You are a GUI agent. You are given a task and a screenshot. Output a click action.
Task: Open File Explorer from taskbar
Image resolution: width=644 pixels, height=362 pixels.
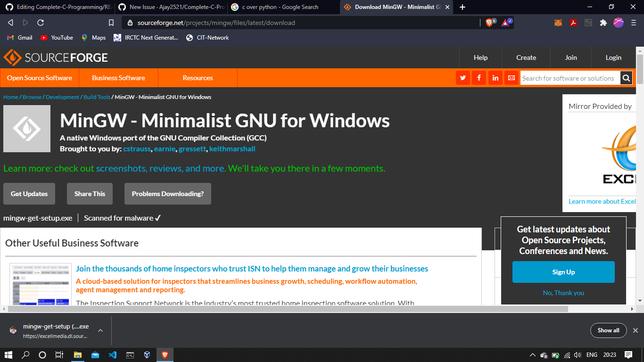[x=78, y=355]
